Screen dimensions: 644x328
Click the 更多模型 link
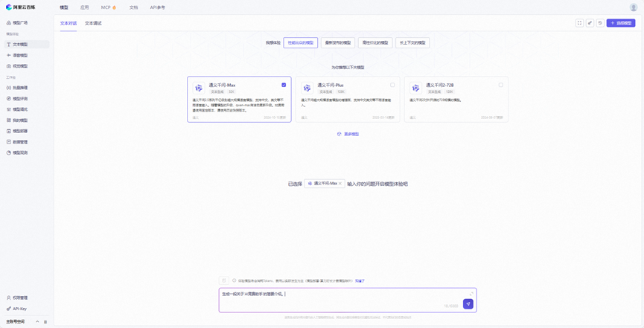click(x=348, y=134)
